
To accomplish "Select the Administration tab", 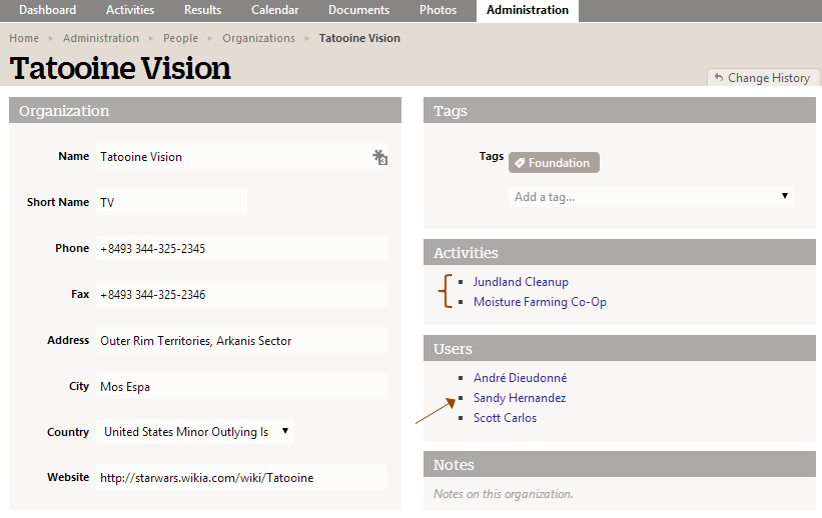I will 527,10.
